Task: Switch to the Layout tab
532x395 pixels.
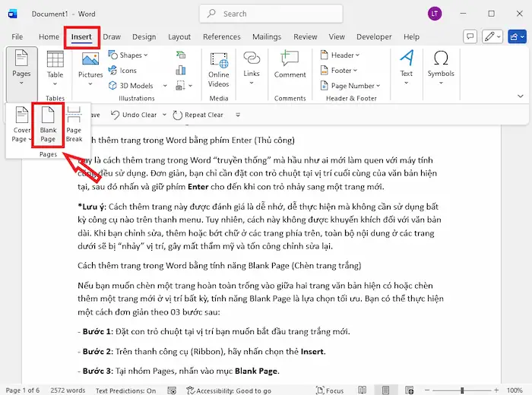Action: tap(179, 36)
